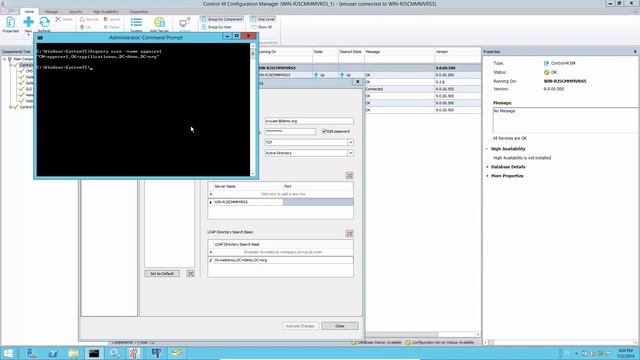Enable Group by Component
Image resolution: width=640 pixels, height=360 pixels.
pyautogui.click(x=222, y=19)
